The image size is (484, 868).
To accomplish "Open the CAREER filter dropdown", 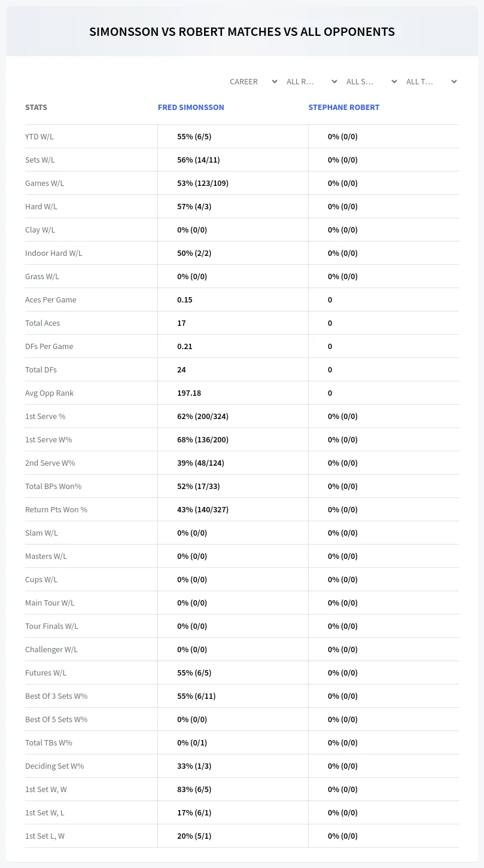I will point(252,81).
